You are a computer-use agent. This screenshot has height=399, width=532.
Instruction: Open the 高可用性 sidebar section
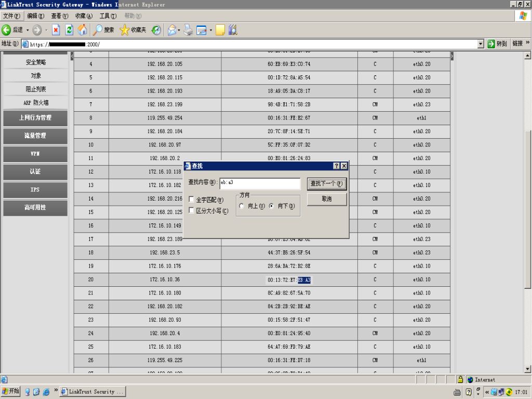pyautogui.click(x=35, y=208)
